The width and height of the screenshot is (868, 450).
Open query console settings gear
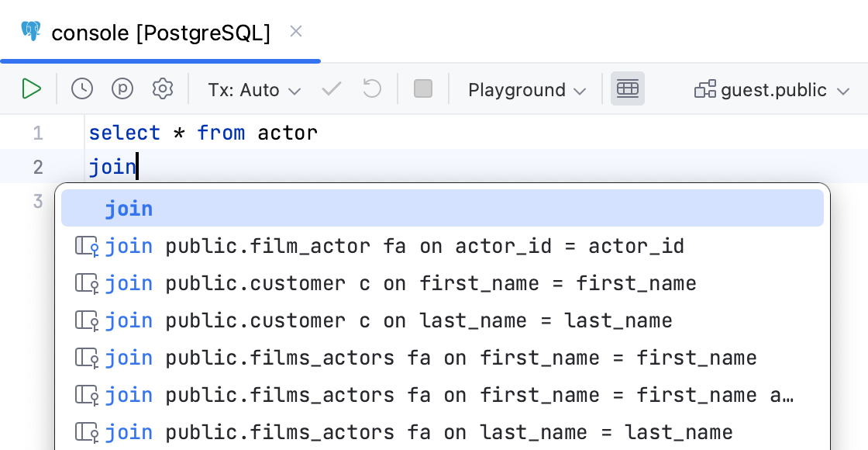(x=163, y=89)
